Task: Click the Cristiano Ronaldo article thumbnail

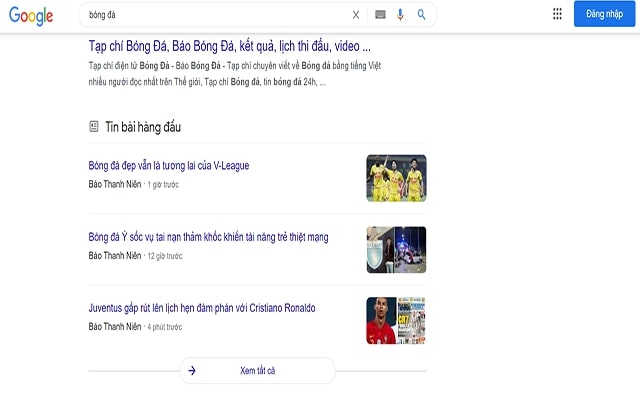Action: (x=396, y=320)
